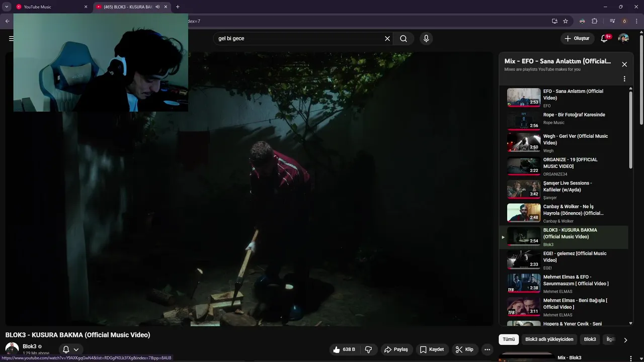
Task: Open the Mix playlist three-dot menu
Action: pos(624,79)
